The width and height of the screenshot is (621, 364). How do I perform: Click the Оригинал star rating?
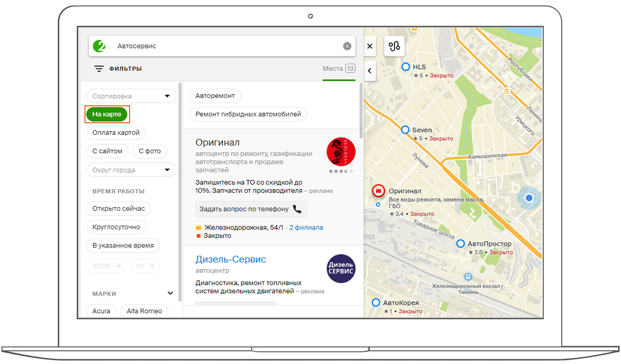[x=341, y=171]
